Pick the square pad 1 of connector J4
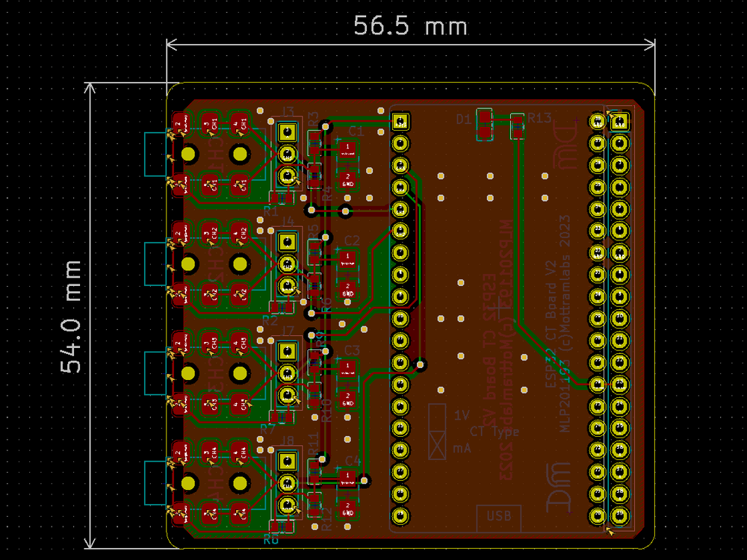747x560 pixels. (288, 242)
